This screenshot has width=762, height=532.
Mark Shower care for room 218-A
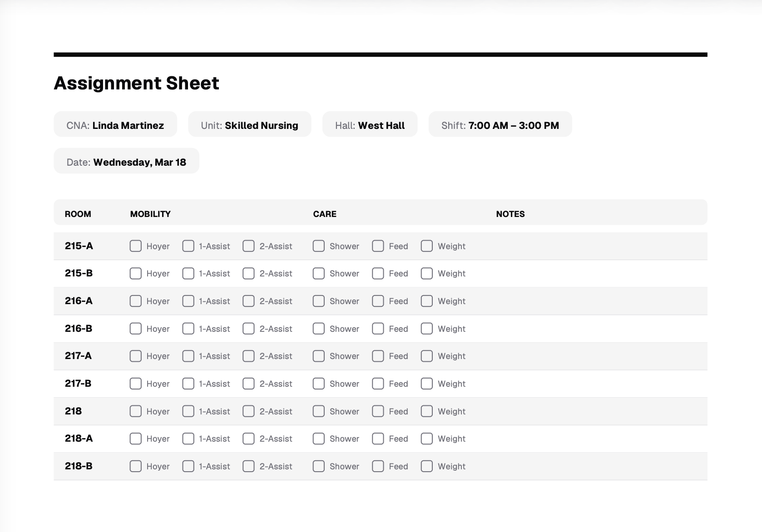(318, 438)
